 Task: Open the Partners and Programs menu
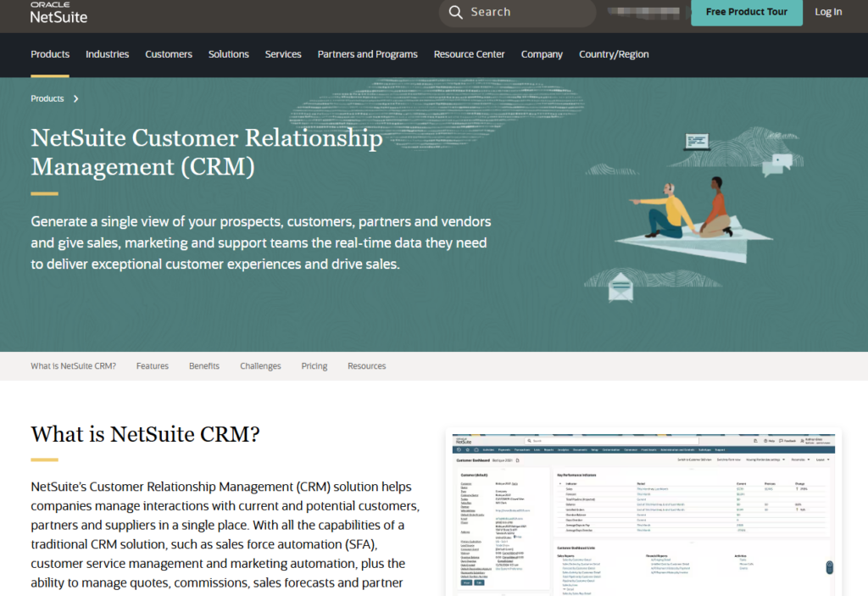tap(368, 54)
